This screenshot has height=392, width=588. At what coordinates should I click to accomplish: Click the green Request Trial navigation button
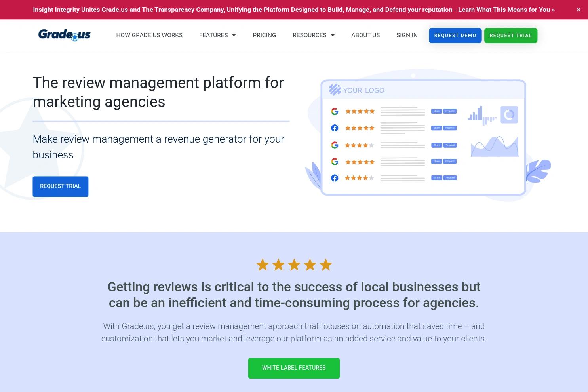pos(511,36)
